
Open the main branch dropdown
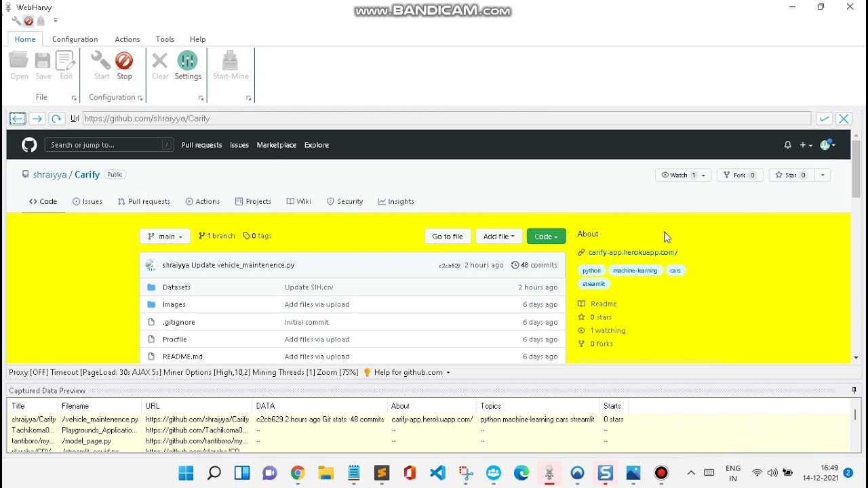(x=165, y=237)
